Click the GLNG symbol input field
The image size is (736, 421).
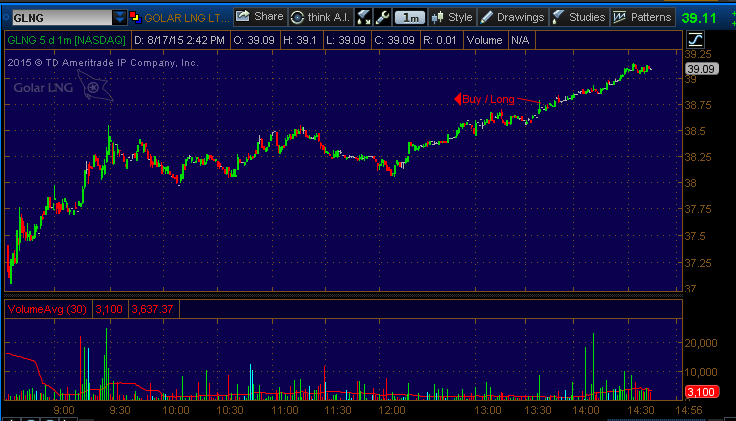pos(62,18)
